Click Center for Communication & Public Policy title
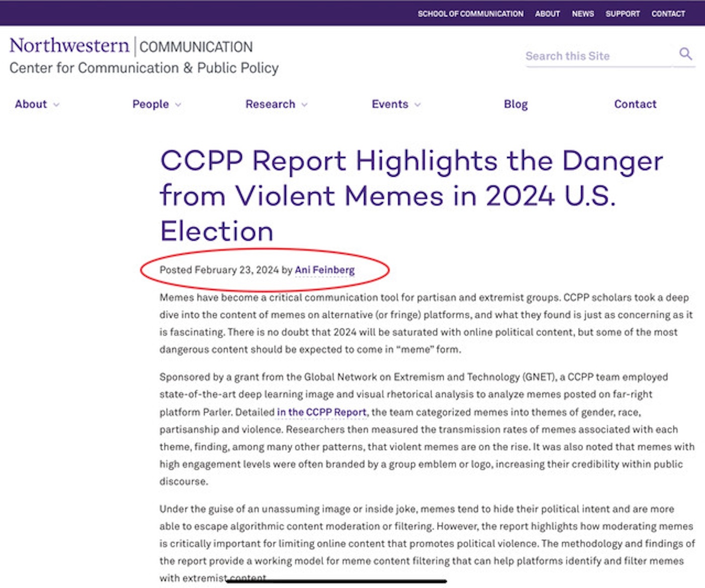 click(144, 68)
